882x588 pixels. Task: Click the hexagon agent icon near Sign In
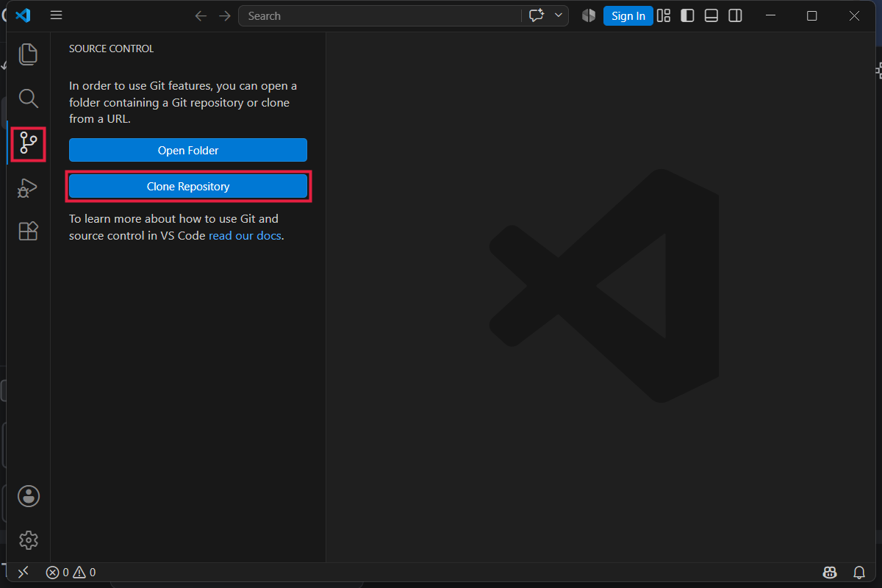coord(589,15)
